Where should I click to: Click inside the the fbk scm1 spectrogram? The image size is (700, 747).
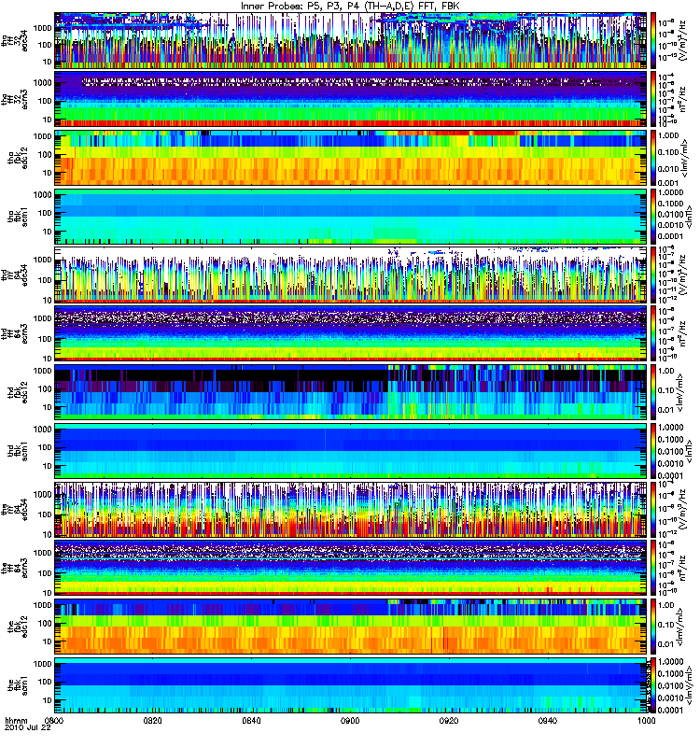tap(351, 685)
